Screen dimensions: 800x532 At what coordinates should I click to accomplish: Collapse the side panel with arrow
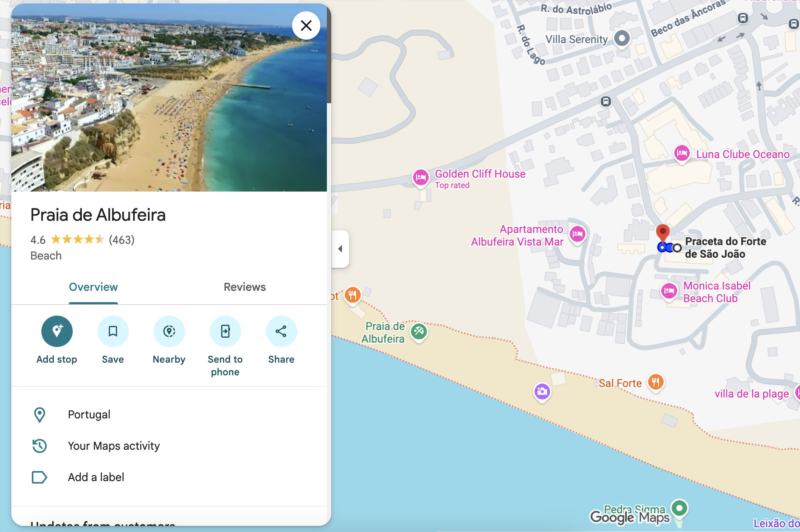(340, 249)
